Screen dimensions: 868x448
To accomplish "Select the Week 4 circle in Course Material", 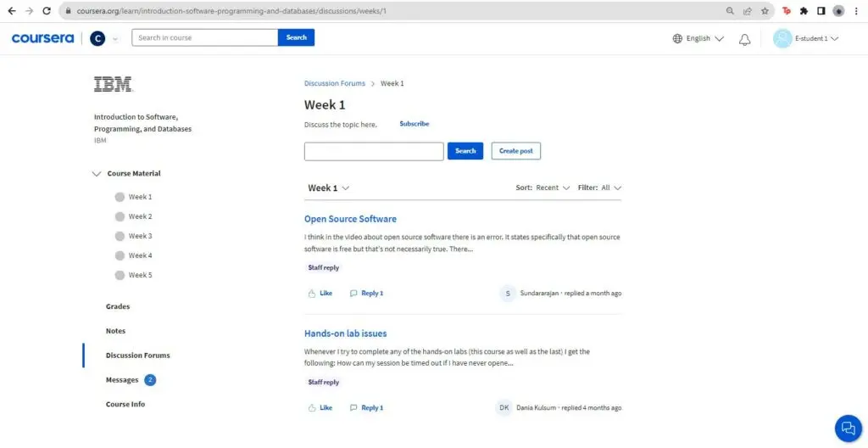I will click(x=120, y=255).
